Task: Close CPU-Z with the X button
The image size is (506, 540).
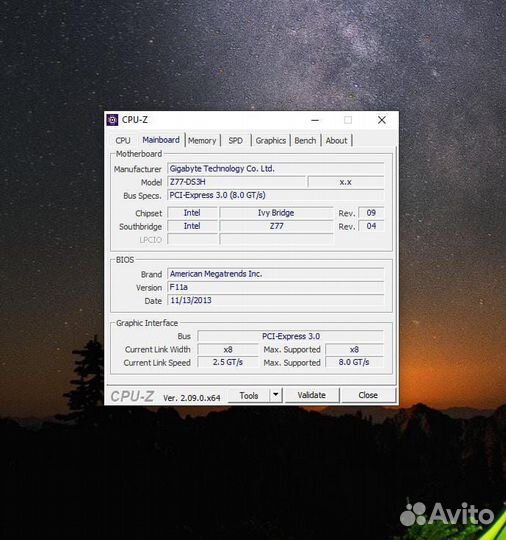Action: (x=382, y=120)
